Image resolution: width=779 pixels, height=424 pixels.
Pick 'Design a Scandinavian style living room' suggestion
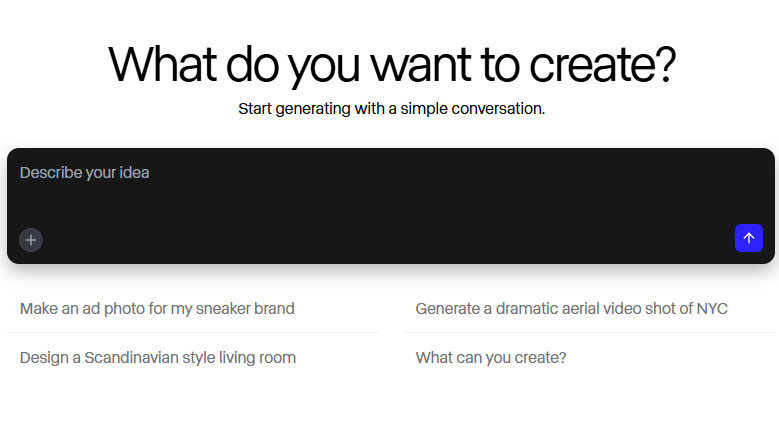click(158, 358)
